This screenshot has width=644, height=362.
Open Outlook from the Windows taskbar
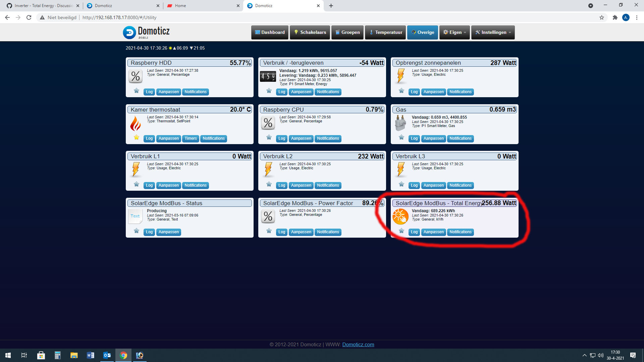click(x=107, y=355)
